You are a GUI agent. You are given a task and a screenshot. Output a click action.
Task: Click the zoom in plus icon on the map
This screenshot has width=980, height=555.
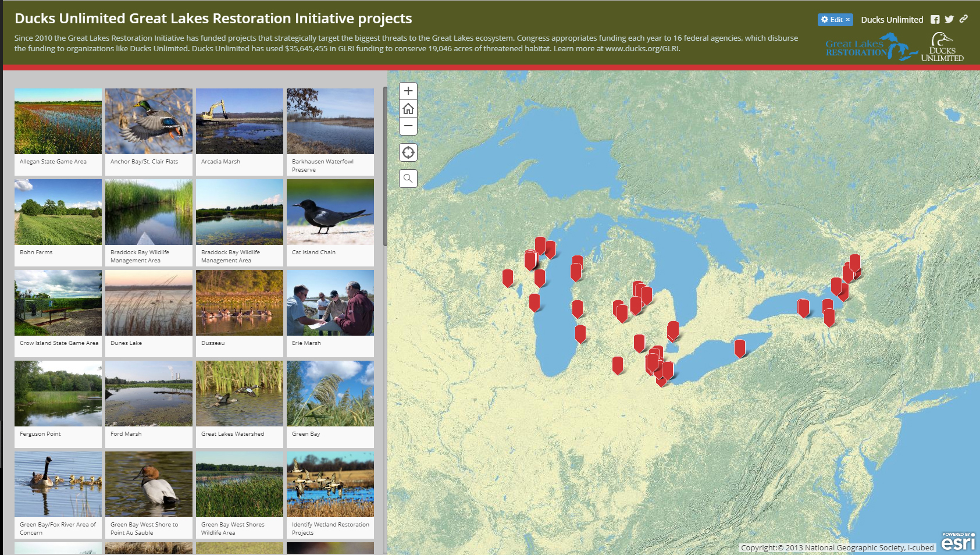coord(408,91)
